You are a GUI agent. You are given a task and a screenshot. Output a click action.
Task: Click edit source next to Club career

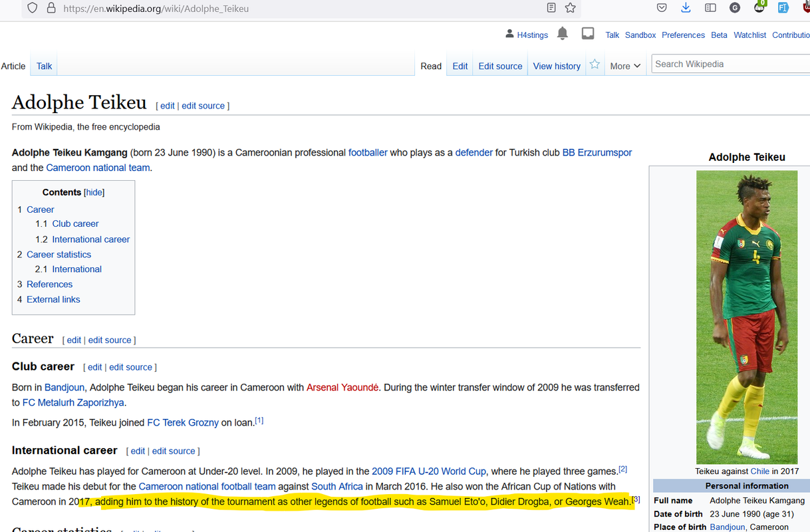click(131, 367)
